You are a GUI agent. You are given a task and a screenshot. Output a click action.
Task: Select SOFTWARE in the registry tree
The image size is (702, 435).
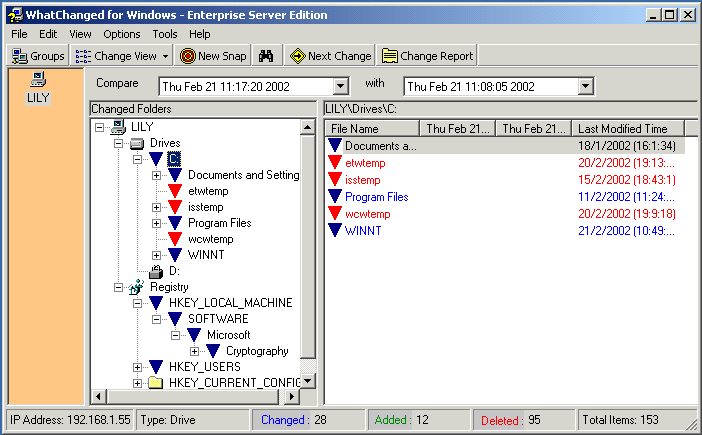[x=218, y=319]
